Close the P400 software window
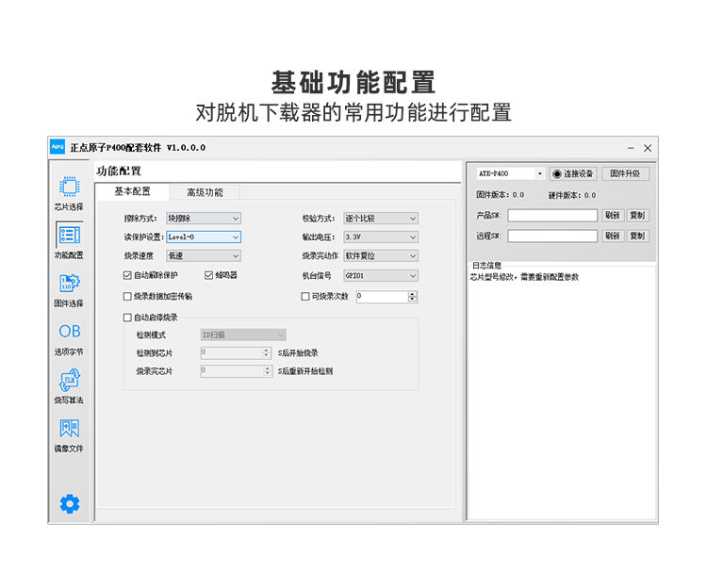The height and width of the screenshot is (588, 707). point(648,148)
